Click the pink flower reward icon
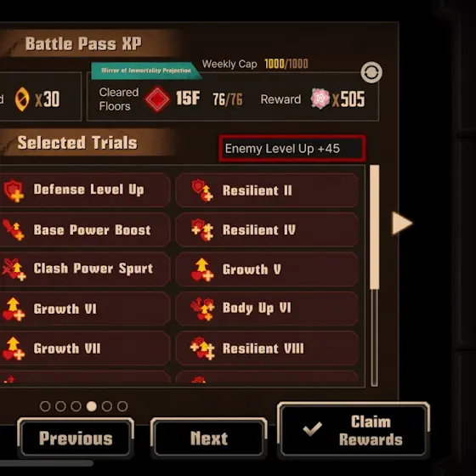 pos(320,99)
